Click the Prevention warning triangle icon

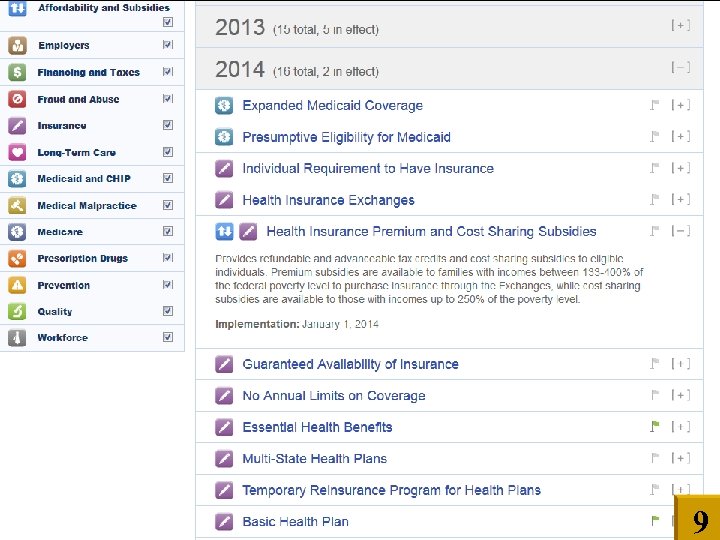tap(17, 285)
